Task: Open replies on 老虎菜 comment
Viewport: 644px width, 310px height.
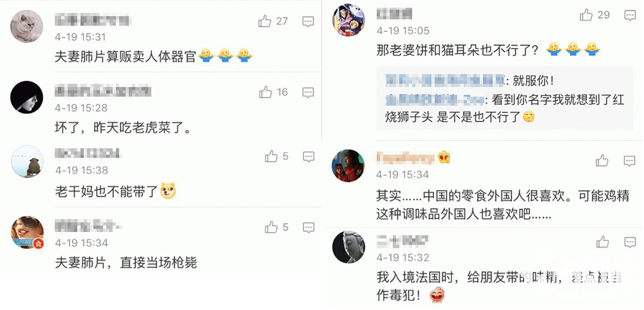Action: click(x=308, y=93)
